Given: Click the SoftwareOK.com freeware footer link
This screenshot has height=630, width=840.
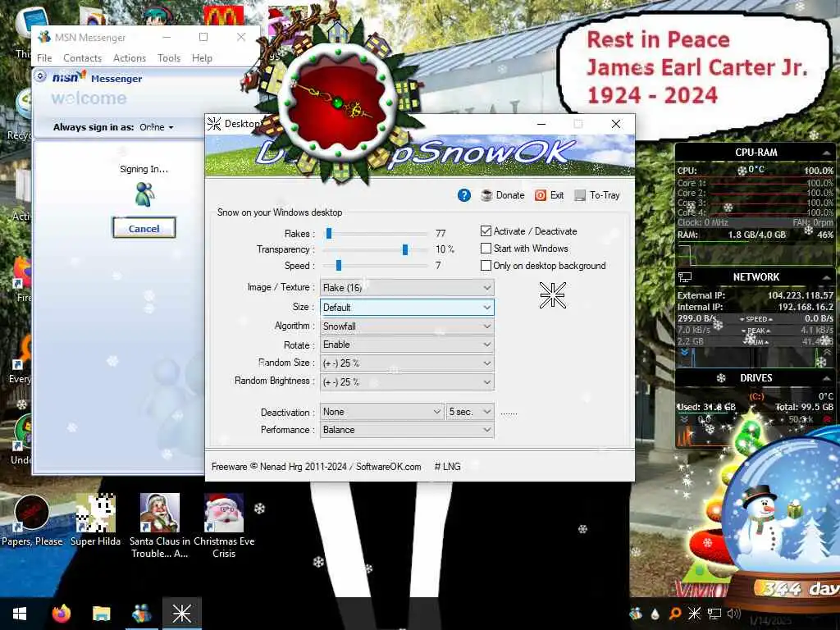Looking at the screenshot, I should [x=388, y=467].
